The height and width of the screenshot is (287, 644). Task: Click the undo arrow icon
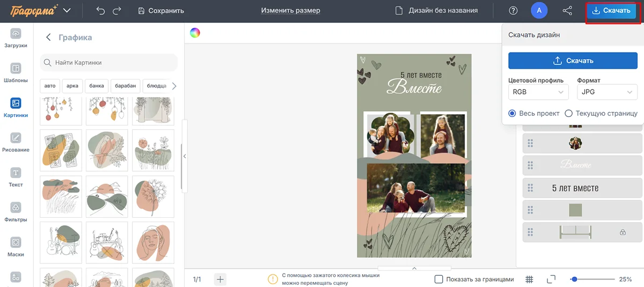tap(100, 11)
